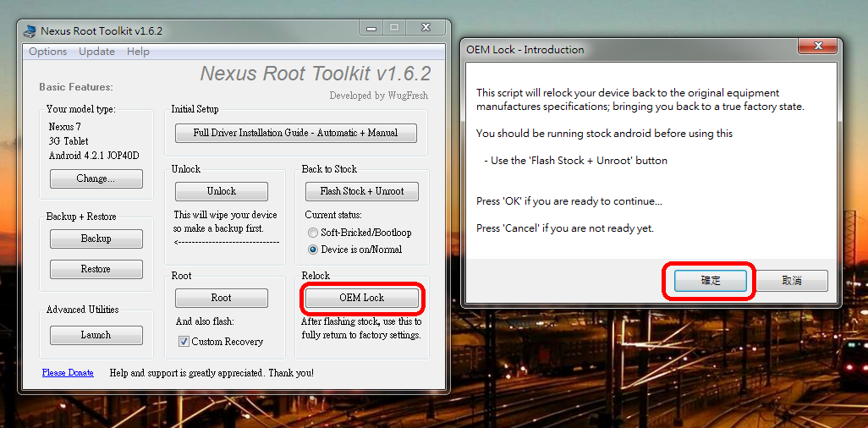Click Flash Stock + Unroot button
Viewport: 868px width, 428px height.
coord(362,191)
